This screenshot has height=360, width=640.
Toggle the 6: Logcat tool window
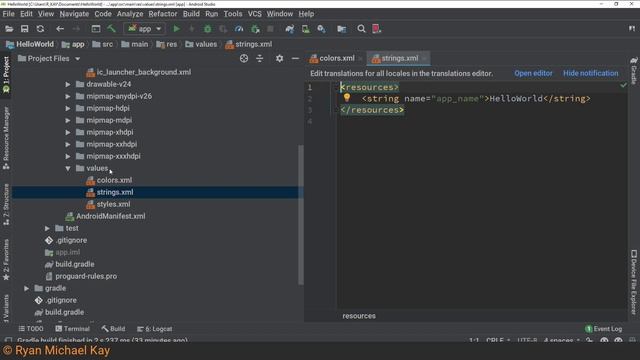[x=155, y=329]
